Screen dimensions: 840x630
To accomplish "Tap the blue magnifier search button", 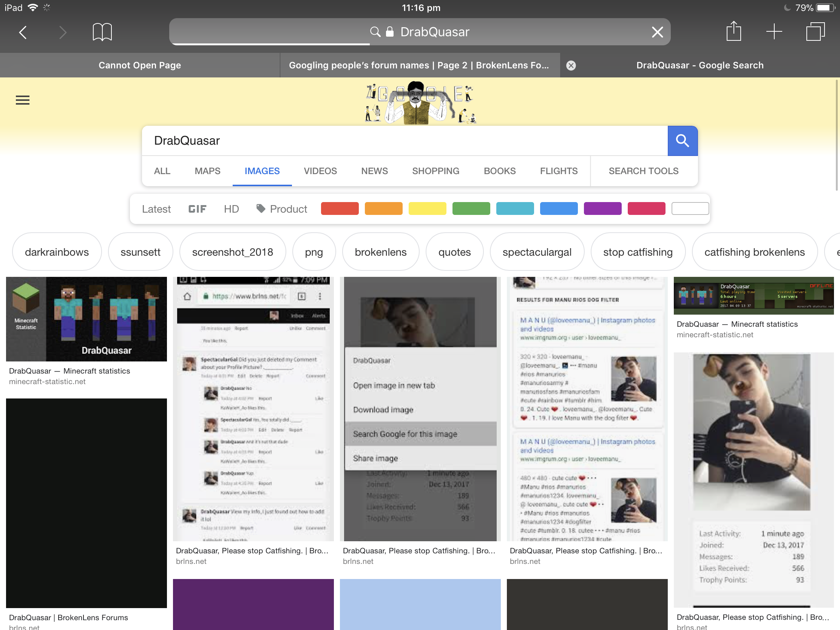I will pos(682,141).
